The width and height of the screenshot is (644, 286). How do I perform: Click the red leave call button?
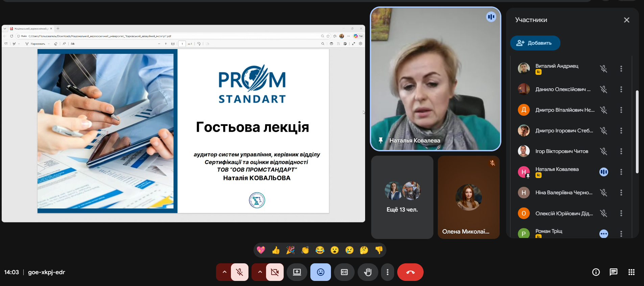[410, 272]
